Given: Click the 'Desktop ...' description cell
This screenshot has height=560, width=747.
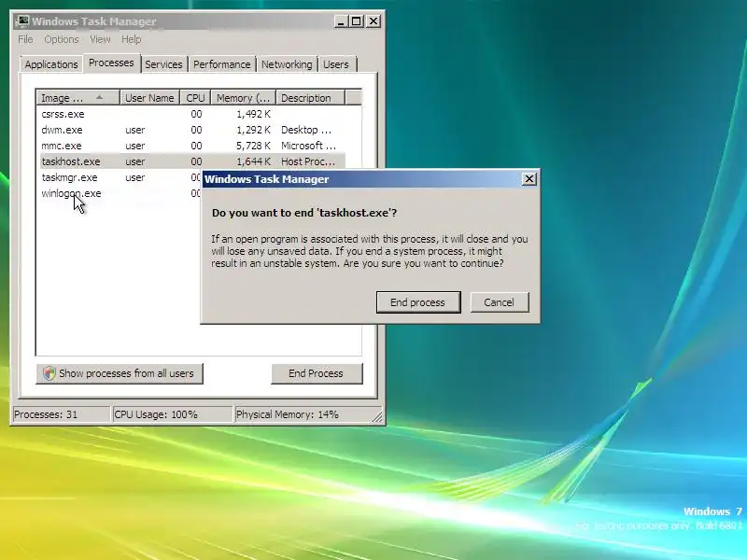Looking at the screenshot, I should (306, 130).
